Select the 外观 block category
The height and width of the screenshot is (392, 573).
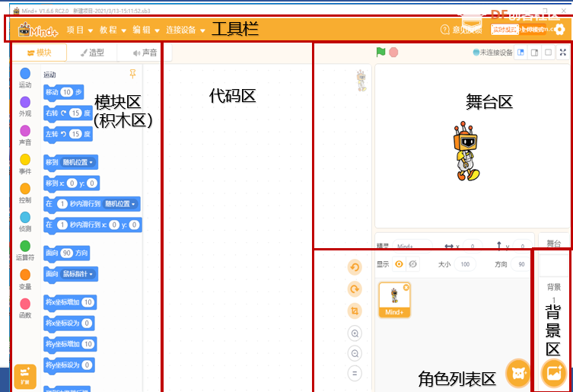[25, 107]
